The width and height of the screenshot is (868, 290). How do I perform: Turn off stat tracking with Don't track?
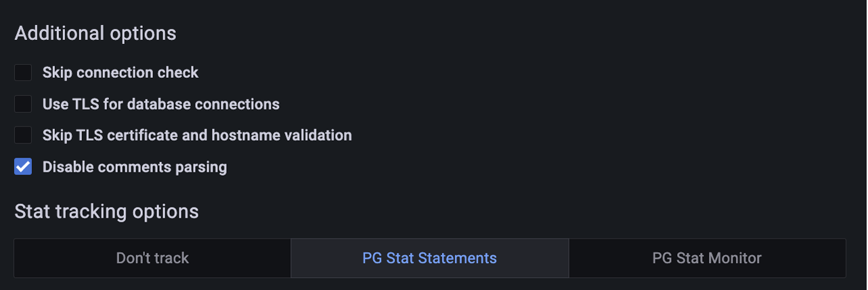click(152, 258)
